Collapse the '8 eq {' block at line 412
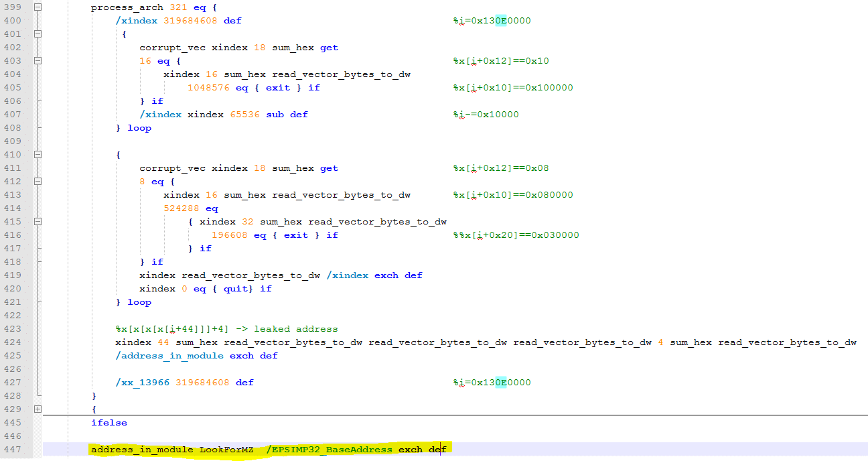Screen dimensions: 868x461 coord(38,182)
